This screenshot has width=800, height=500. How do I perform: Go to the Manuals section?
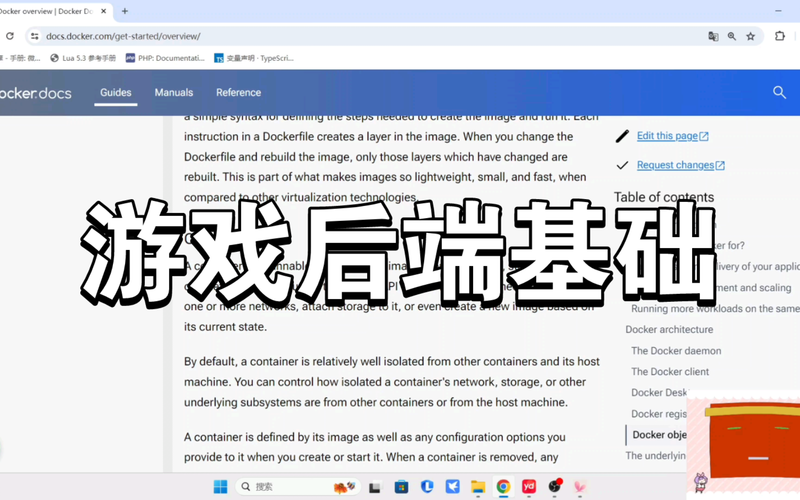[x=173, y=92]
